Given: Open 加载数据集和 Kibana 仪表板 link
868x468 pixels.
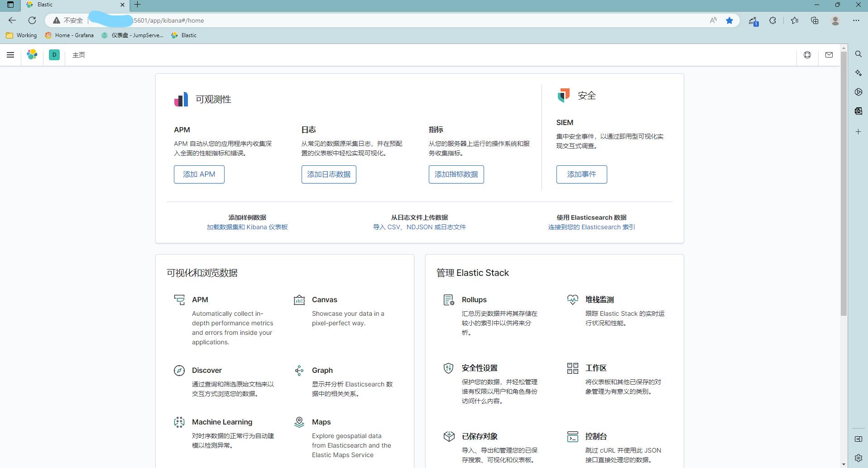Looking at the screenshot, I should tap(247, 227).
